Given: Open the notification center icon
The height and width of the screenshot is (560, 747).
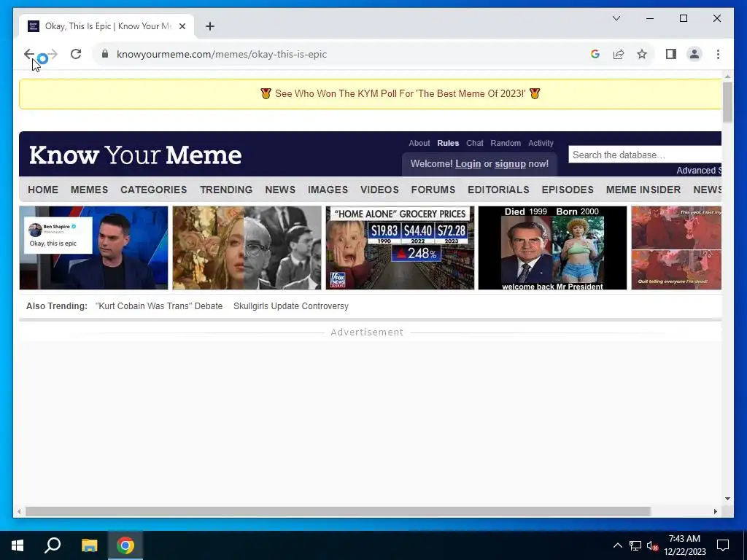Looking at the screenshot, I should 723,545.
